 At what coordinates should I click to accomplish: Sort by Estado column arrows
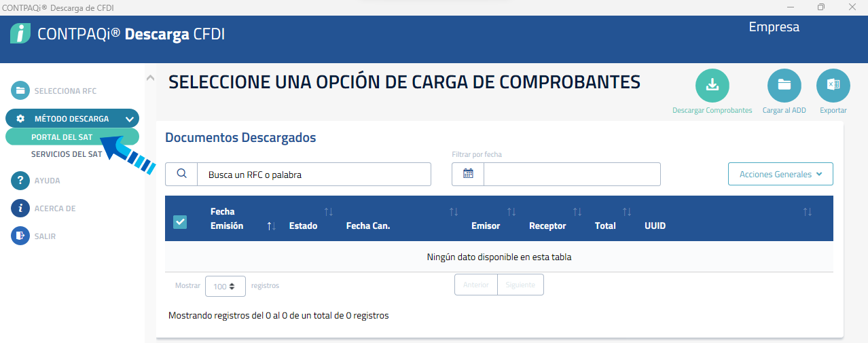click(x=329, y=212)
